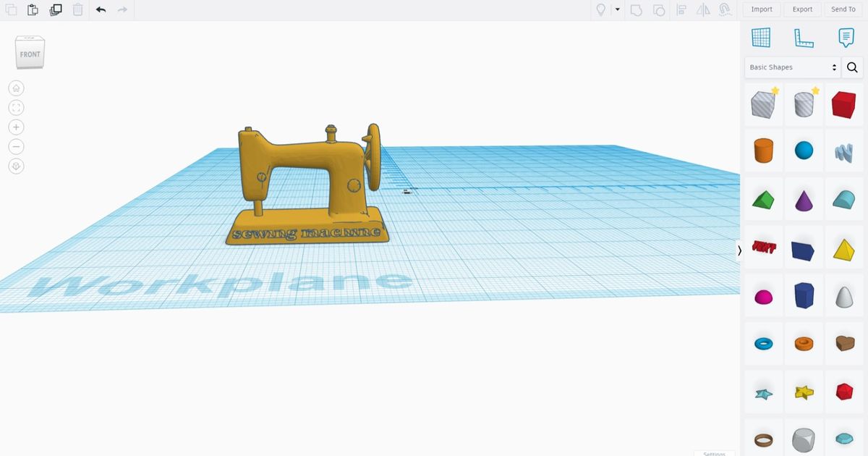Open the Basic Shapes dropdown
This screenshot has height=456, width=868.
pos(788,67)
